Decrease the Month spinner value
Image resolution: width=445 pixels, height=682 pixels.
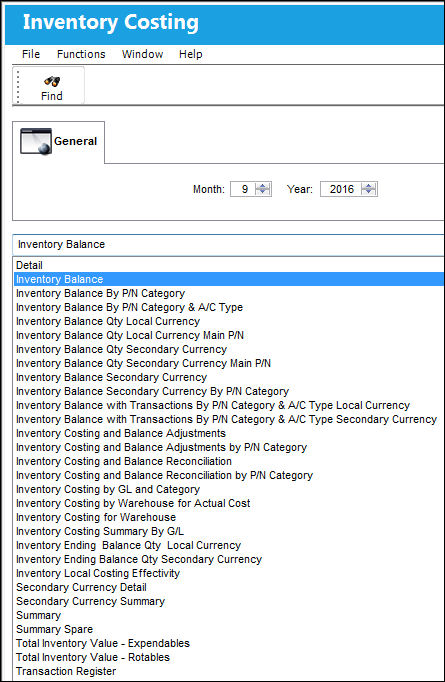coord(263,192)
